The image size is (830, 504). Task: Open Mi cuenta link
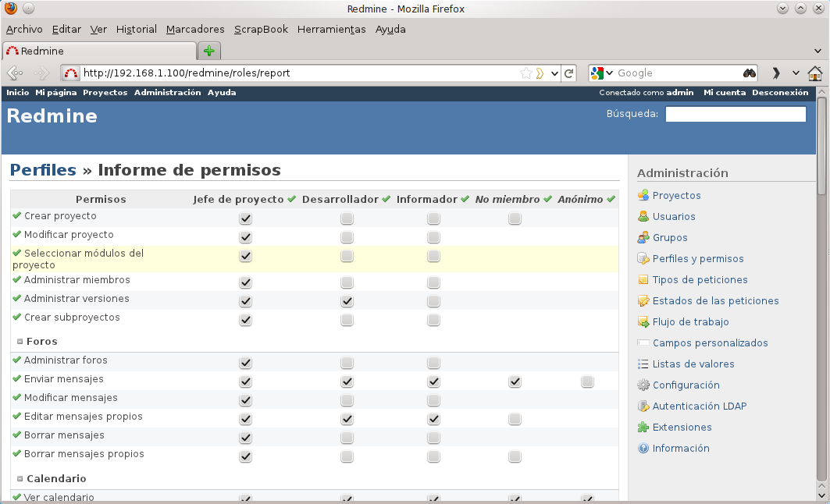pyautogui.click(x=725, y=93)
